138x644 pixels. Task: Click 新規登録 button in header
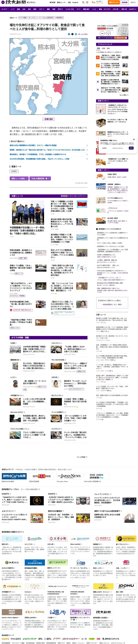(x=124, y=2)
